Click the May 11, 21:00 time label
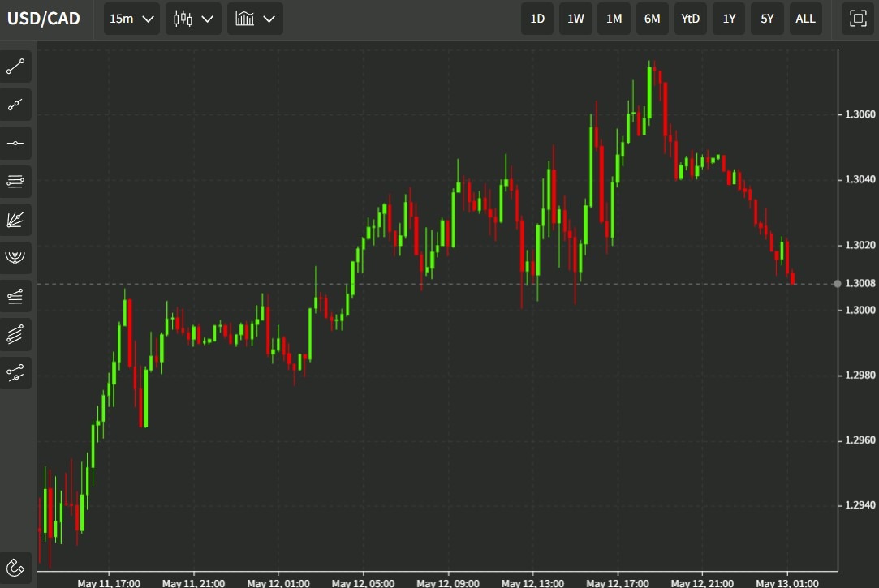 pyautogui.click(x=193, y=583)
